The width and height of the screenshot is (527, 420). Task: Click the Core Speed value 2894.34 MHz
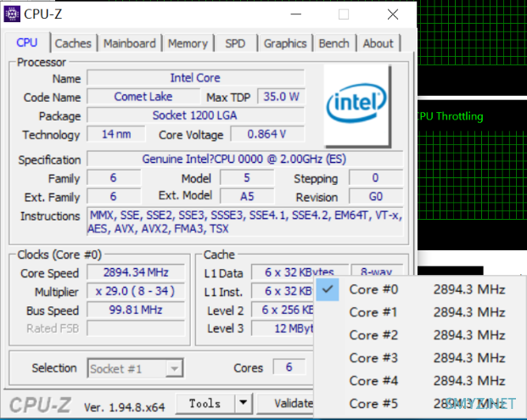coord(136,272)
